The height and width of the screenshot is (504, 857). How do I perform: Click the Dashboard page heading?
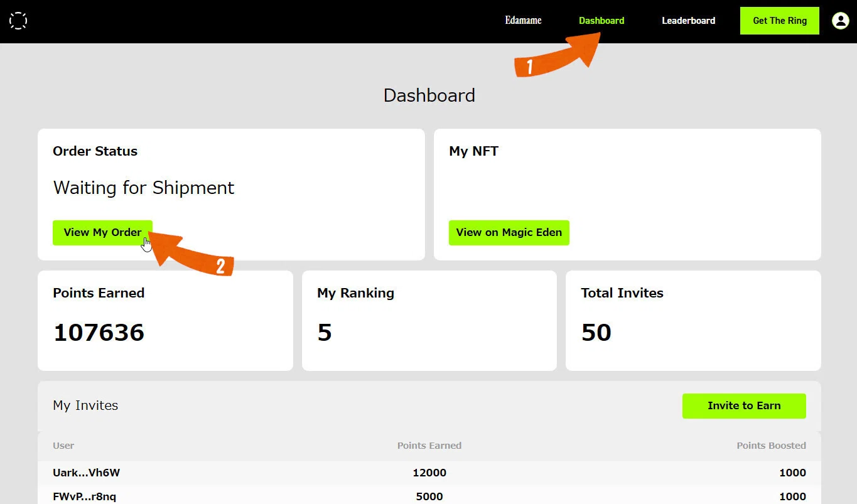[x=429, y=95]
